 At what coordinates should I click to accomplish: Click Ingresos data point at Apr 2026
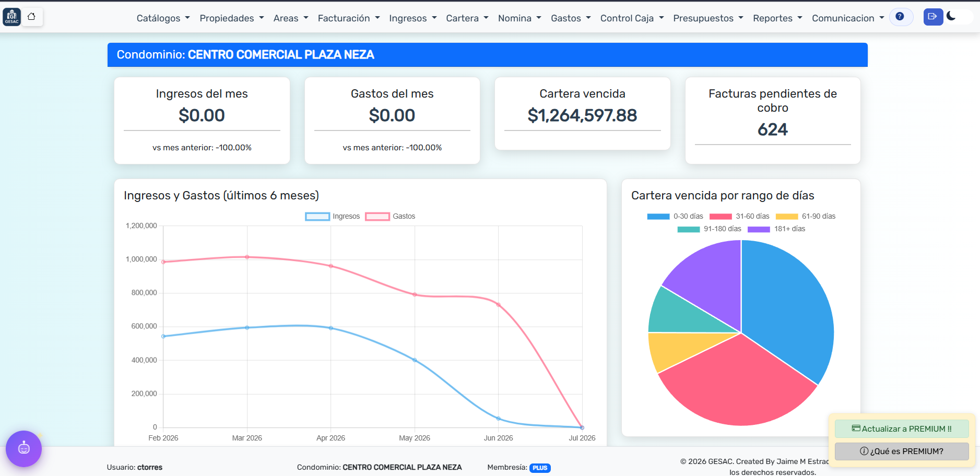330,328
